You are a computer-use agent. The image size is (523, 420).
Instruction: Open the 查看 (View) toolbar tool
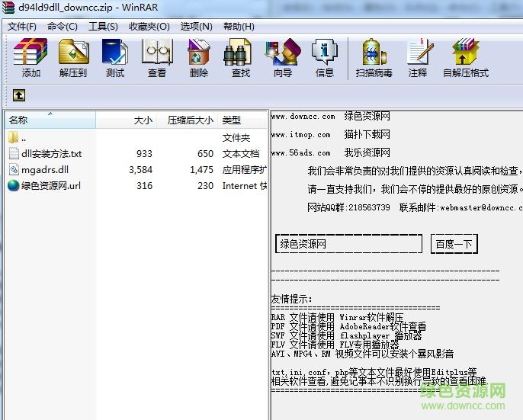click(157, 58)
